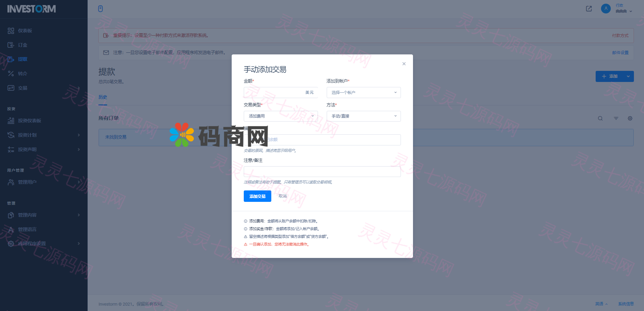Click the INVESTORM logo
Screen dimensions: 644x311
point(32,9)
